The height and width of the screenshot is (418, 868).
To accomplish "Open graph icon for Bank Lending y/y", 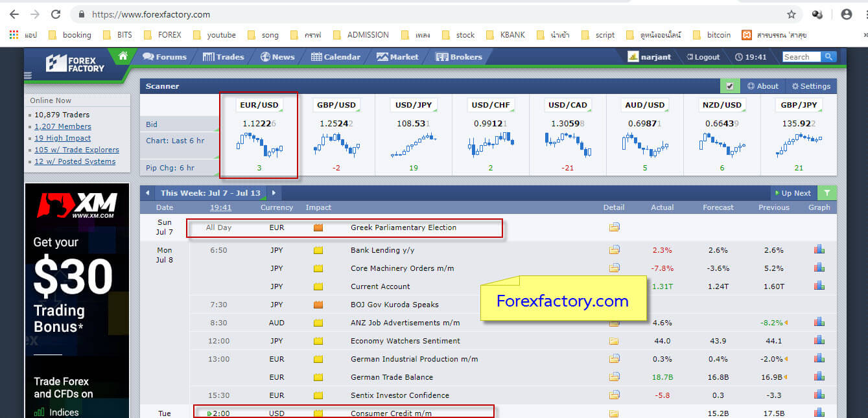I will pos(819,250).
